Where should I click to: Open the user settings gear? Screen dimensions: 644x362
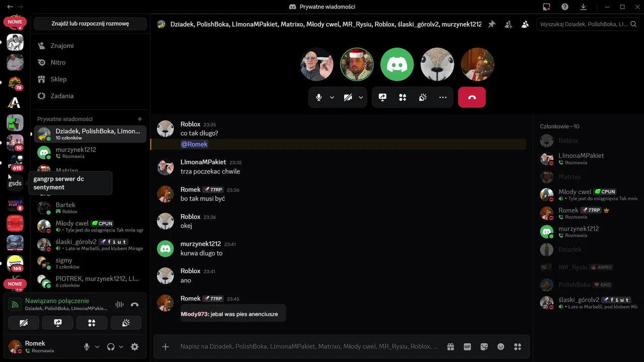point(134,346)
